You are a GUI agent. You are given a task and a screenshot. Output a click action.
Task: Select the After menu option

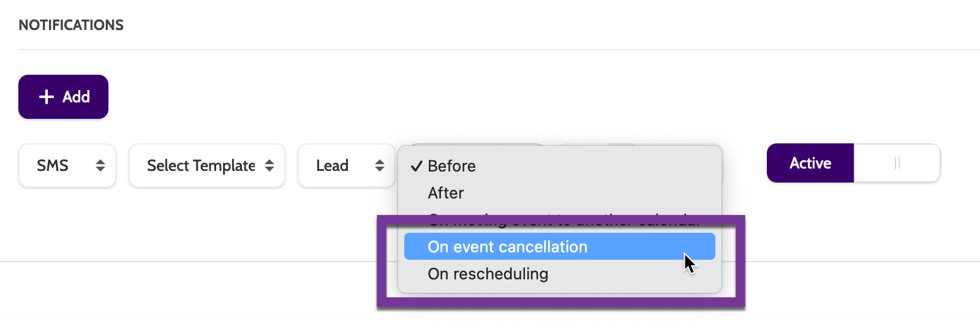(446, 193)
